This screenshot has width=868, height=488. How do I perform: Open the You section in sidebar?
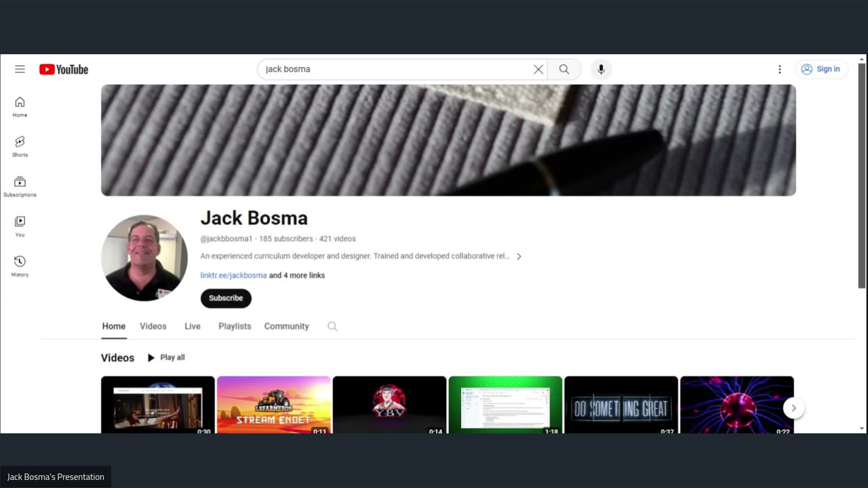pos(20,226)
